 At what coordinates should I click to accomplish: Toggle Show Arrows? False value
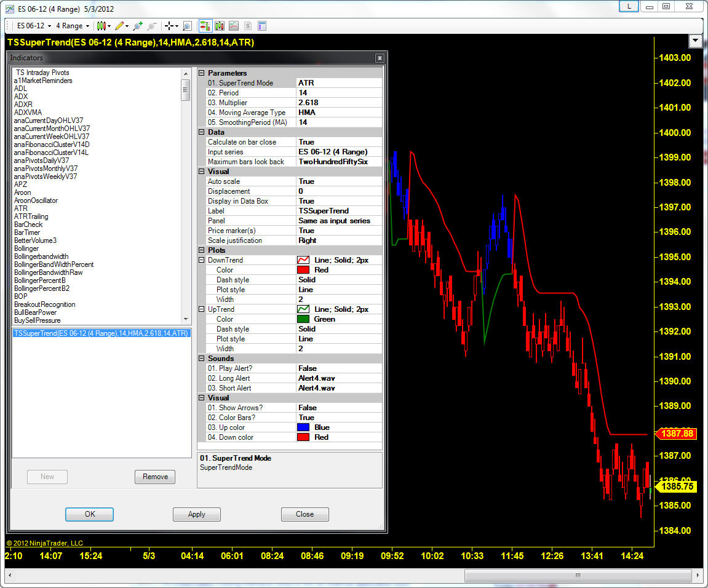339,408
